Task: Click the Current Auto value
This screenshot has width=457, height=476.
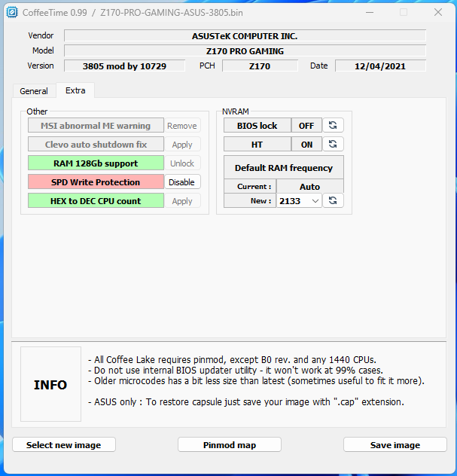Action: pyautogui.click(x=310, y=186)
